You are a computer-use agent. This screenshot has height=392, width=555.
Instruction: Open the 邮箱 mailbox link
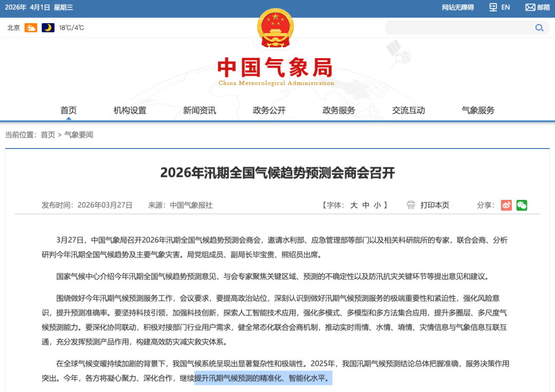coord(543,7)
